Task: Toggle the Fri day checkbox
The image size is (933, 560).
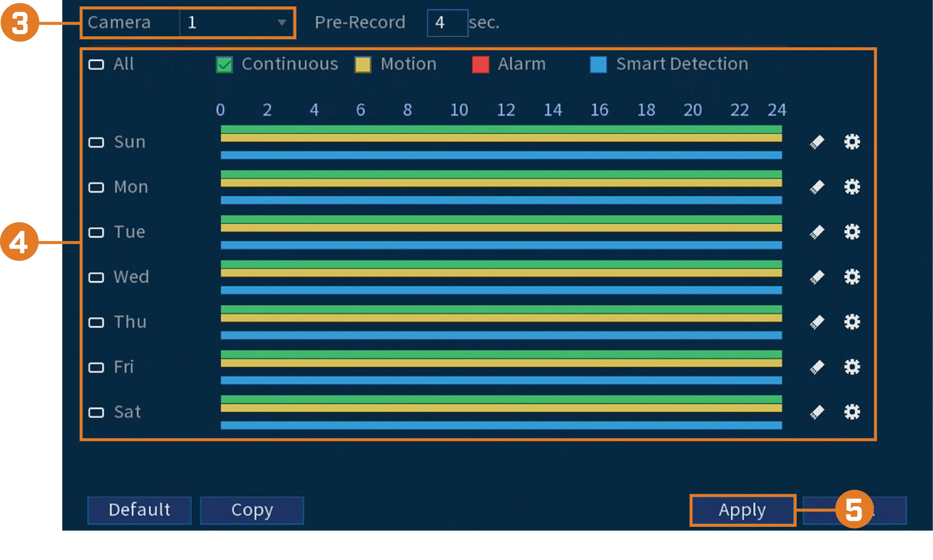Action: pyautogui.click(x=96, y=367)
